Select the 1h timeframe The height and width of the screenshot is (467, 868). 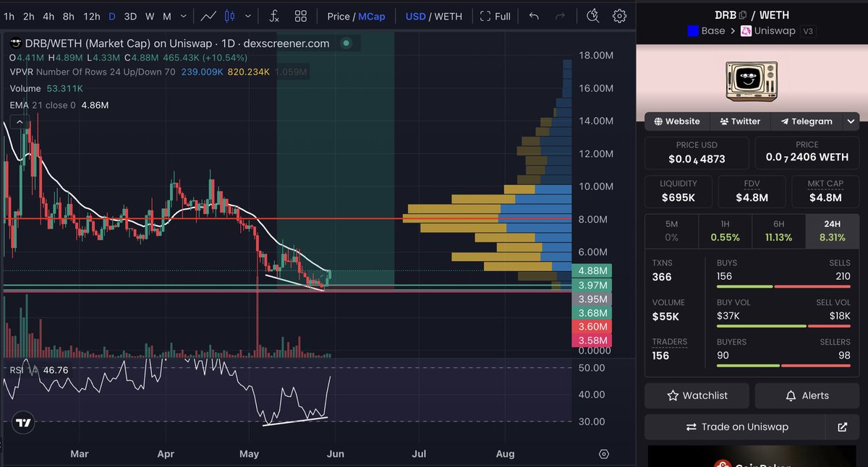pos(9,16)
